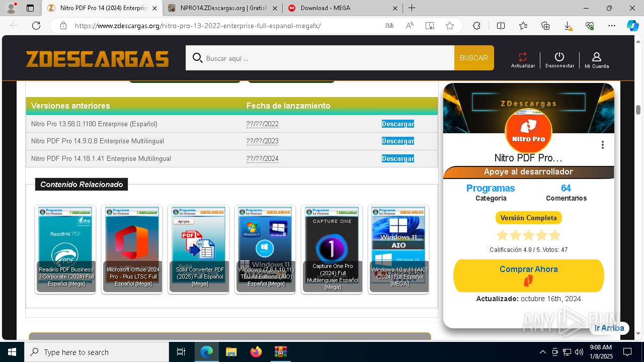Open WinRAR from the taskbar

pos(280,352)
